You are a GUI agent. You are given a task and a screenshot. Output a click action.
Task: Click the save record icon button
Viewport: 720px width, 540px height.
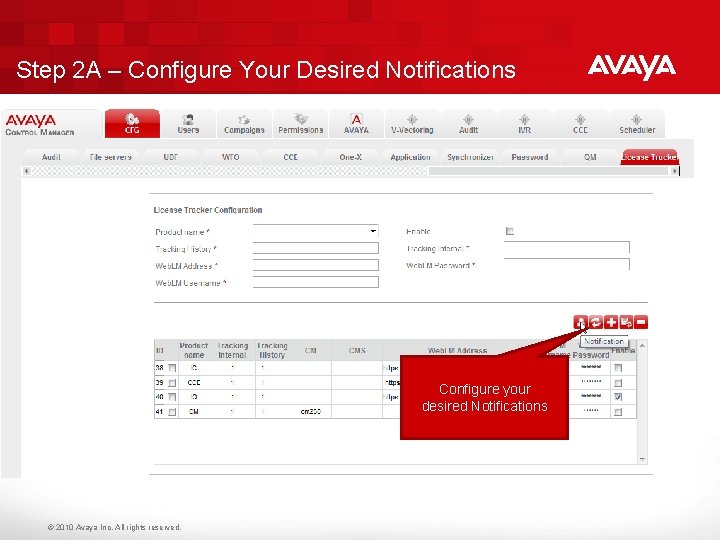click(x=626, y=322)
